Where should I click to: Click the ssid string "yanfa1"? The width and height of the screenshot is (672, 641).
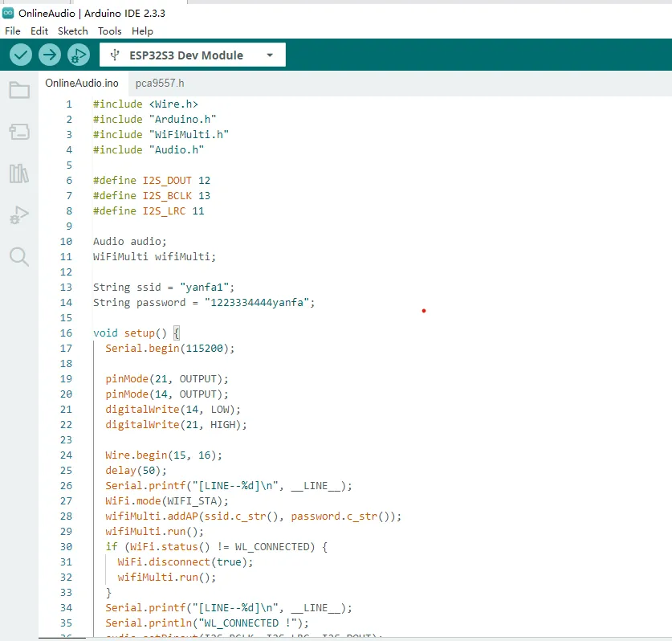pyautogui.click(x=205, y=288)
